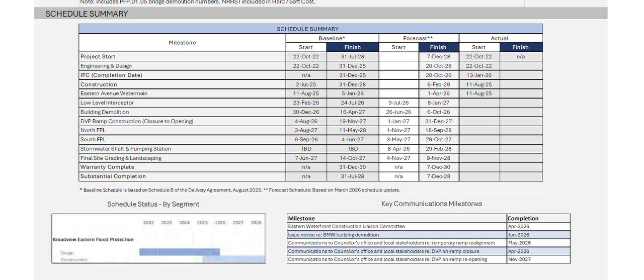Screen dimensions: 644x280
Task: Select the n/a cell in Project Start actual finish
Action: [x=521, y=57]
